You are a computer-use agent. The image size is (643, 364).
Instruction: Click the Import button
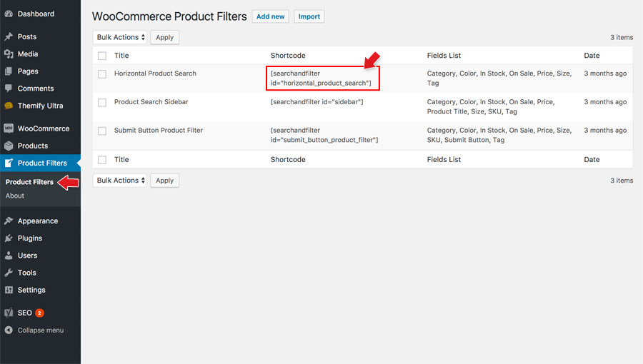click(309, 16)
